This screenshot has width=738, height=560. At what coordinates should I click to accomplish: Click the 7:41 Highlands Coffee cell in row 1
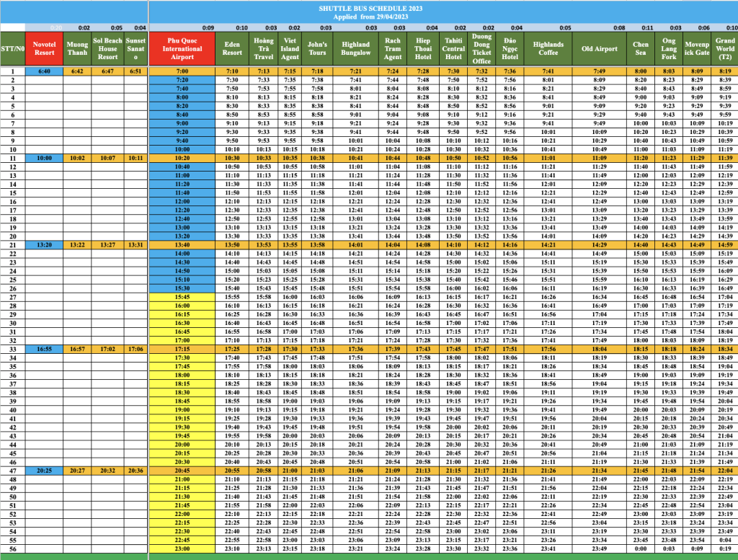(548, 71)
